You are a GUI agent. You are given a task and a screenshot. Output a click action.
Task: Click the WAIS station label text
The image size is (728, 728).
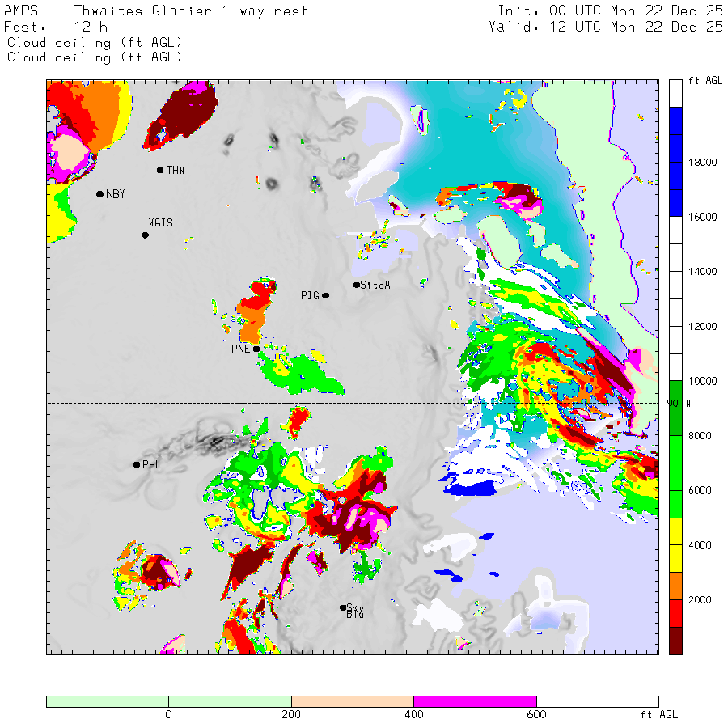(x=161, y=223)
